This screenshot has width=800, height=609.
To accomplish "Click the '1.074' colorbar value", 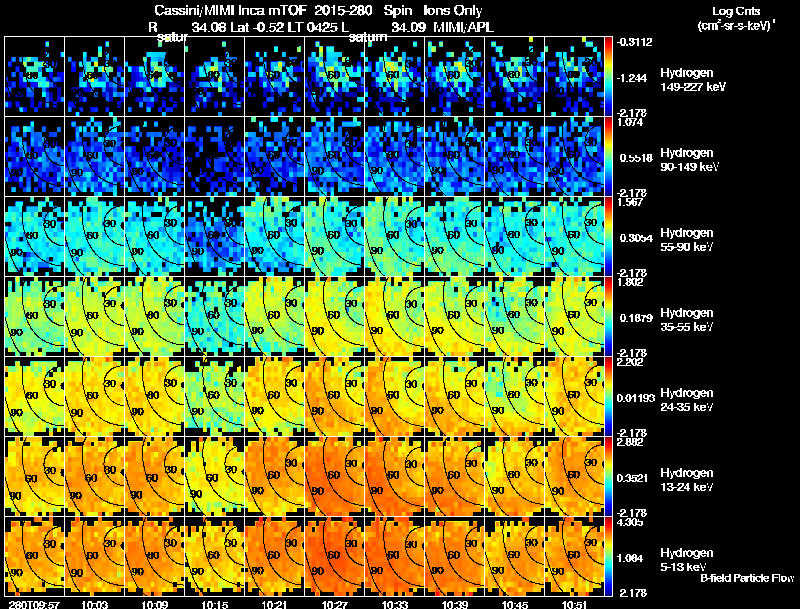I will click(631, 122).
